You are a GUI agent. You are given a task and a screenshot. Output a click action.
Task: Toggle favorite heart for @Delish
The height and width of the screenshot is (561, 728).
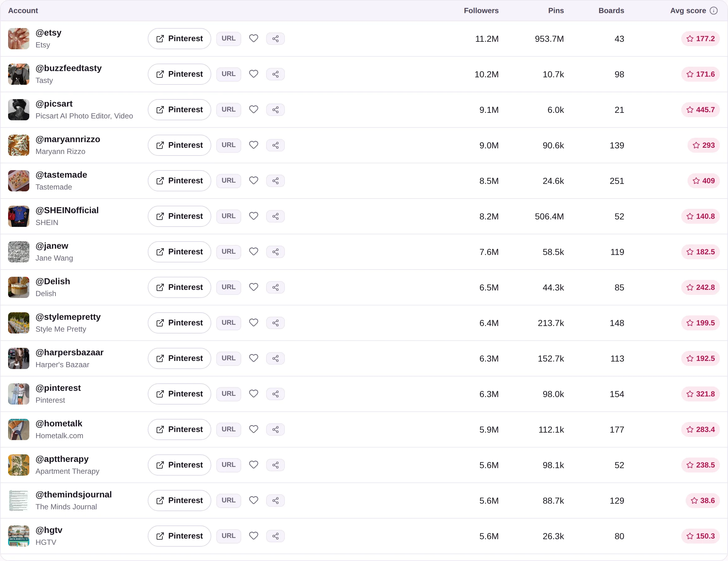click(254, 287)
